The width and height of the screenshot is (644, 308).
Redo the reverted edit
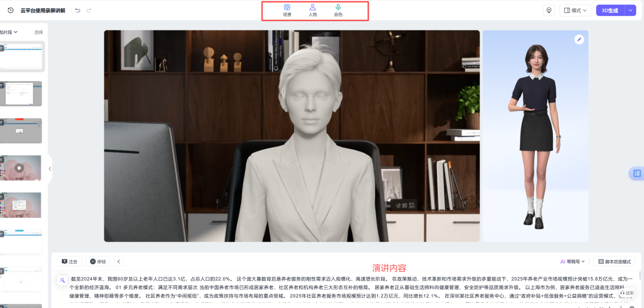89,10
